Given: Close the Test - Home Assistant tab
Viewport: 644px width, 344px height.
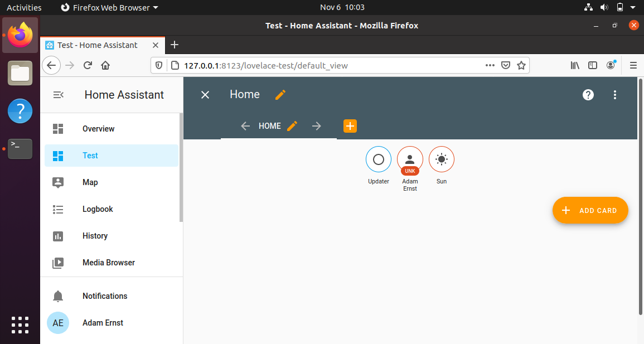Looking at the screenshot, I should pos(156,45).
